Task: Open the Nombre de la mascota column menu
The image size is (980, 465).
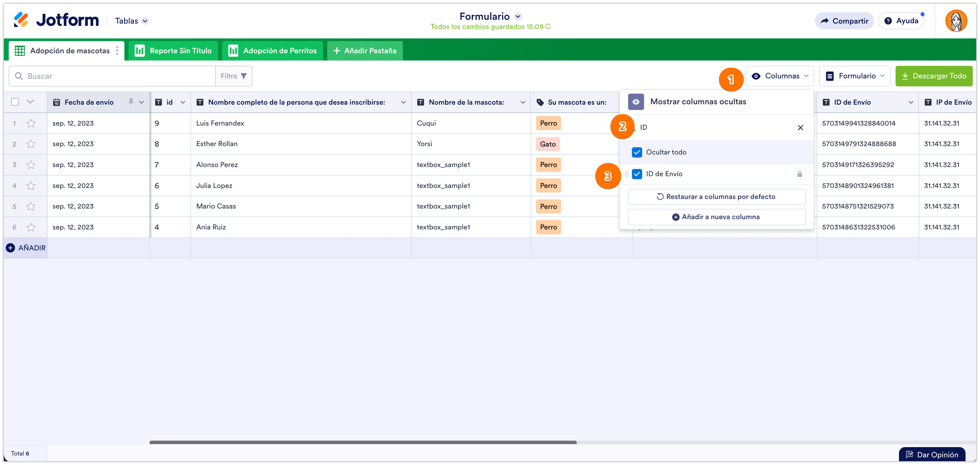Action: 523,102
